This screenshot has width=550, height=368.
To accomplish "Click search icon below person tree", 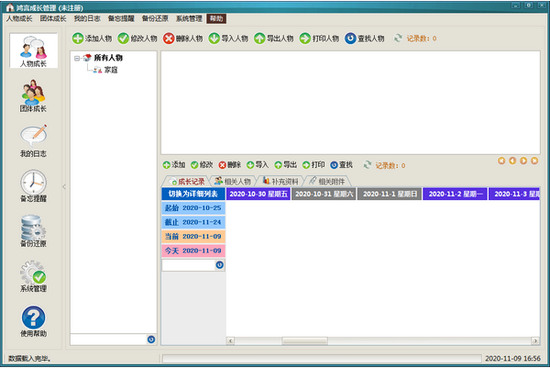I will (151, 339).
